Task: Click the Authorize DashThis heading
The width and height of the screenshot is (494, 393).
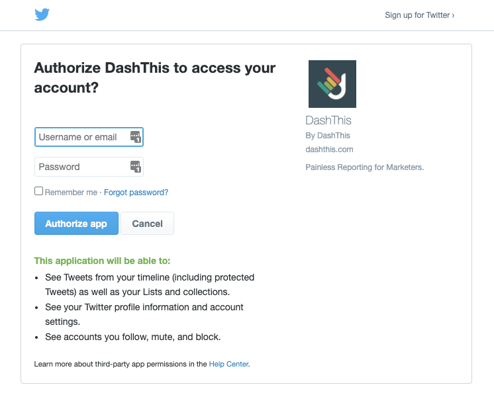Action: pos(155,78)
